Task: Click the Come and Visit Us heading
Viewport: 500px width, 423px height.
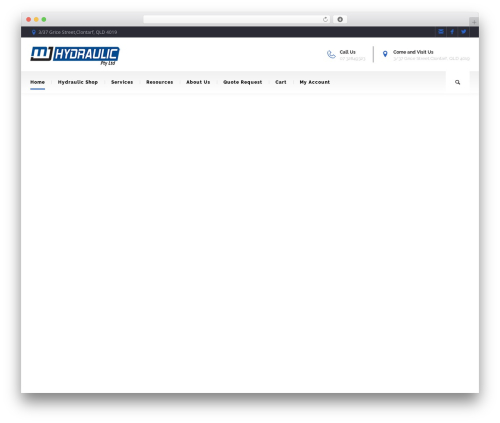Action: tap(413, 52)
